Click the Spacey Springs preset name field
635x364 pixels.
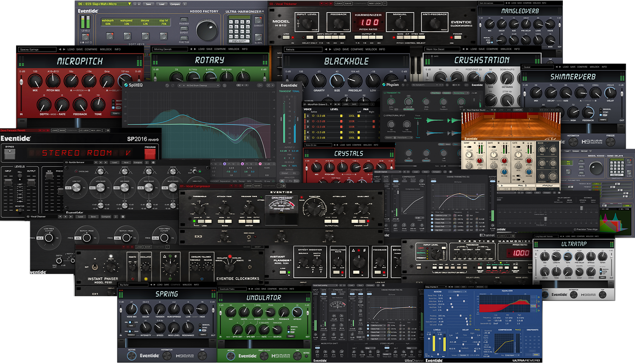click(x=37, y=50)
